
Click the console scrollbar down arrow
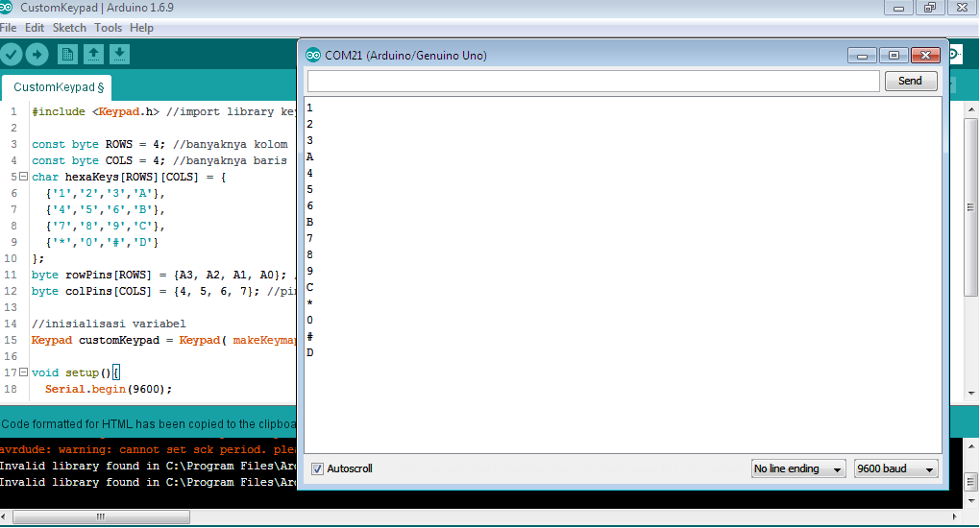tap(970, 501)
